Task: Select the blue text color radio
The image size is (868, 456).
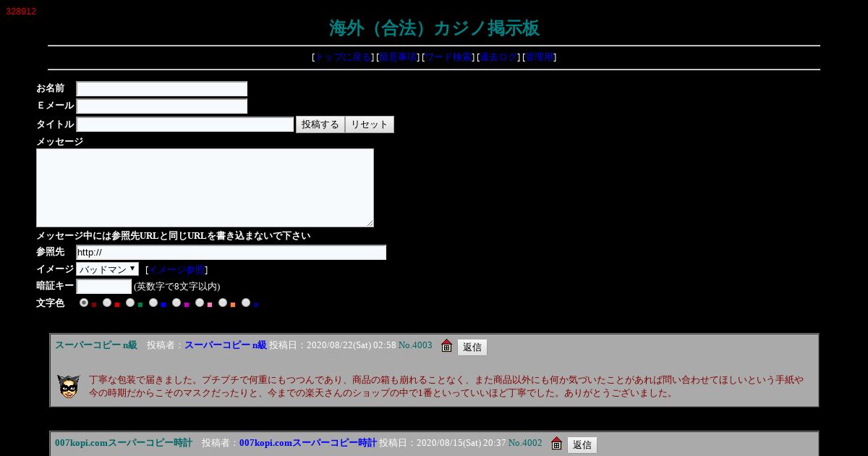Action: (x=153, y=303)
